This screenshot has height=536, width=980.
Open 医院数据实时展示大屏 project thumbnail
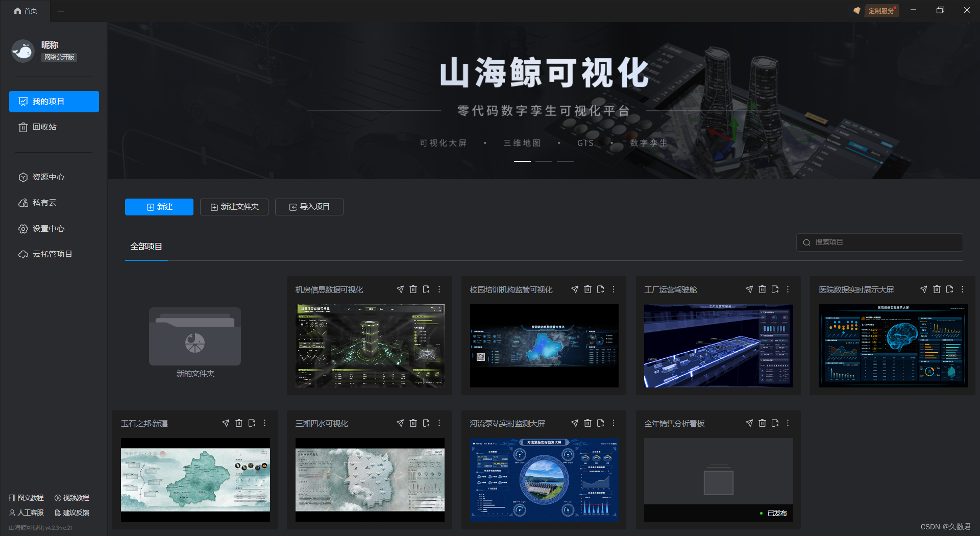tap(893, 346)
